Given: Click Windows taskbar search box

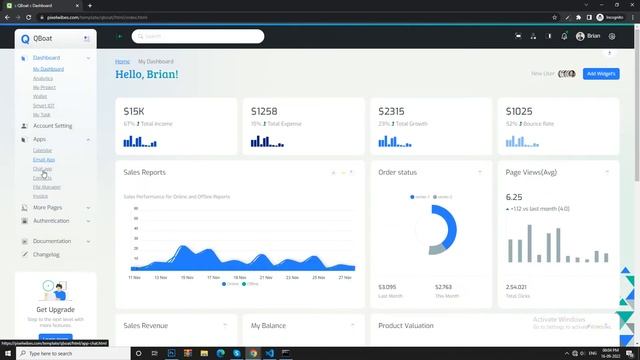Looking at the screenshot, I should point(73,353).
